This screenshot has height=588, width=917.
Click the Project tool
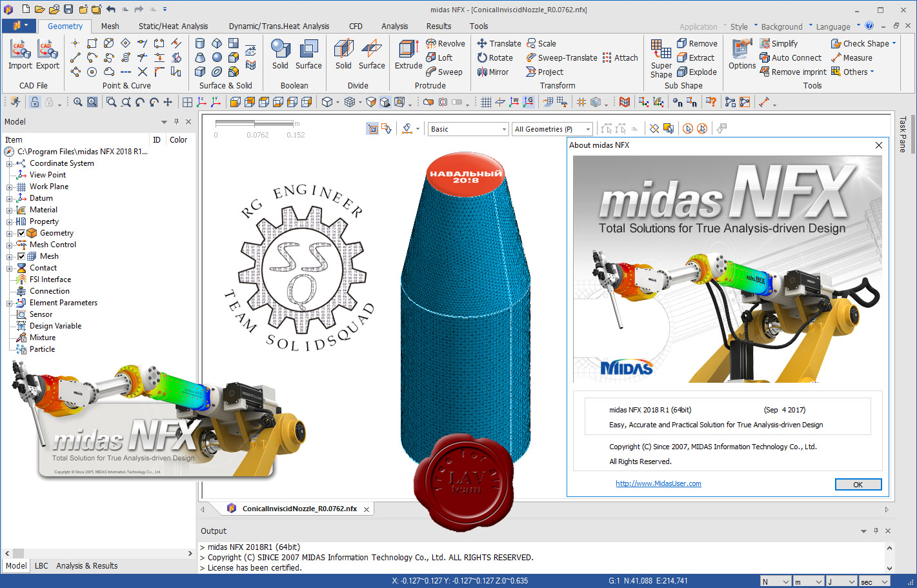tap(545, 72)
